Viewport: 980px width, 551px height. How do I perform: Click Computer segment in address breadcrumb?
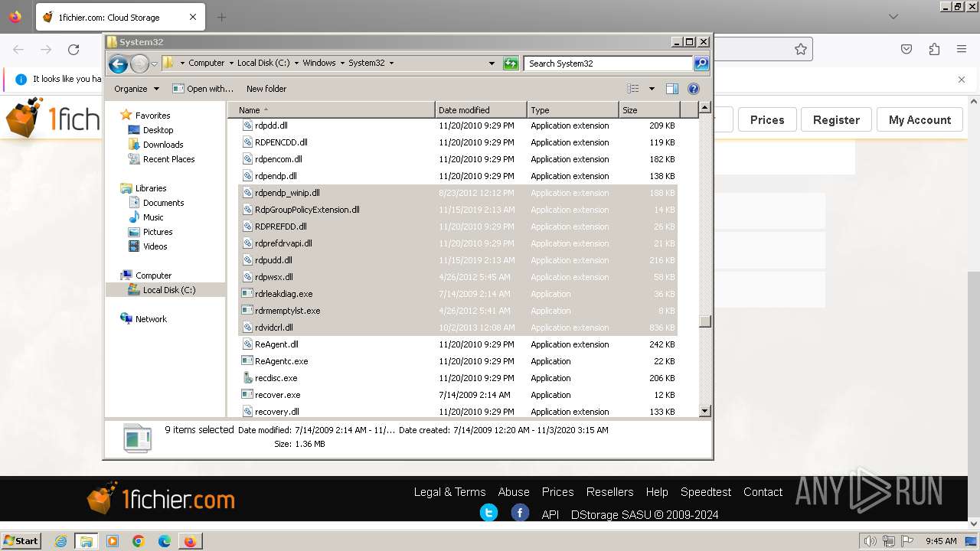tap(207, 64)
